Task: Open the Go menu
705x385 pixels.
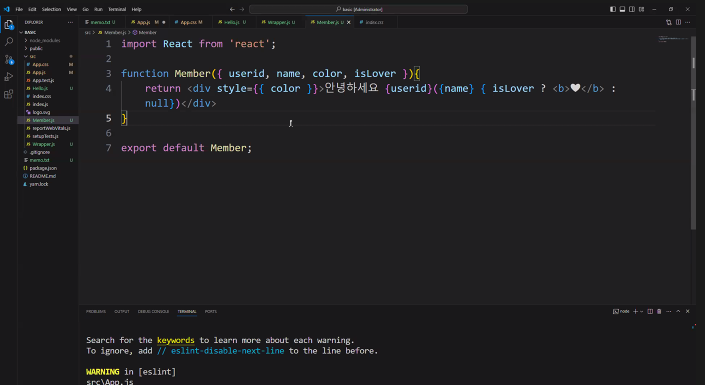Action: coord(85,9)
